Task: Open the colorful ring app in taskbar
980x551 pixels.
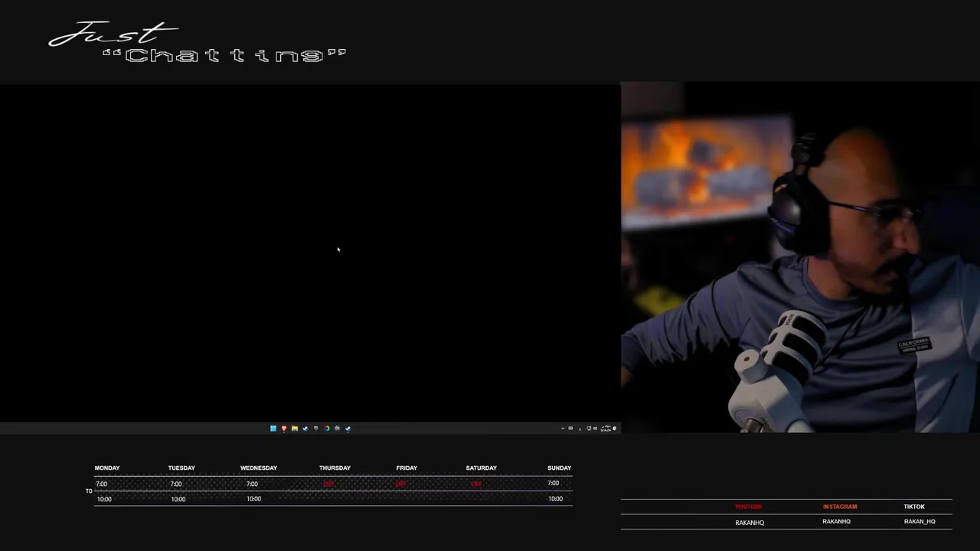Action: coord(327,429)
